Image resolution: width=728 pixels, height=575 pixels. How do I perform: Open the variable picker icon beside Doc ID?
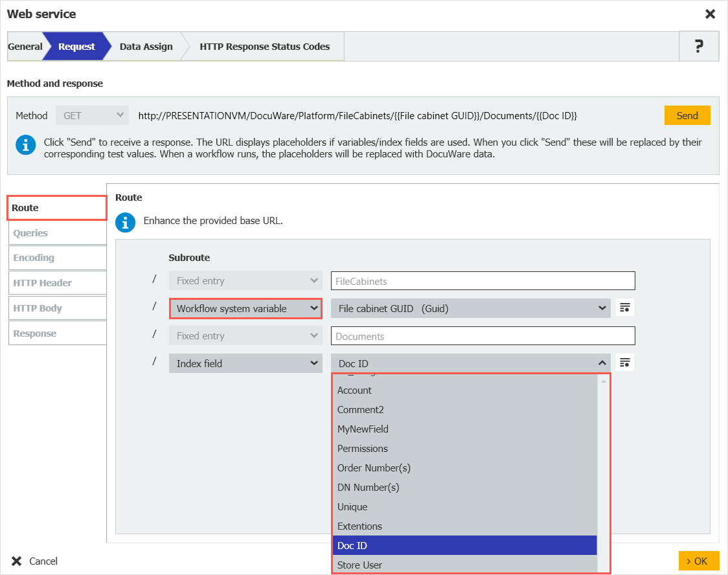pos(624,363)
